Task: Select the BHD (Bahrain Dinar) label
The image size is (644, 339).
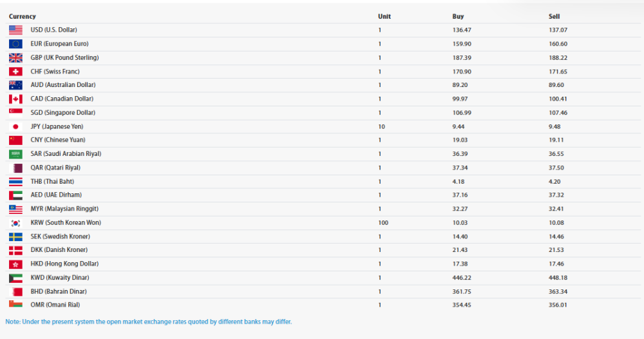Action: pos(59,291)
